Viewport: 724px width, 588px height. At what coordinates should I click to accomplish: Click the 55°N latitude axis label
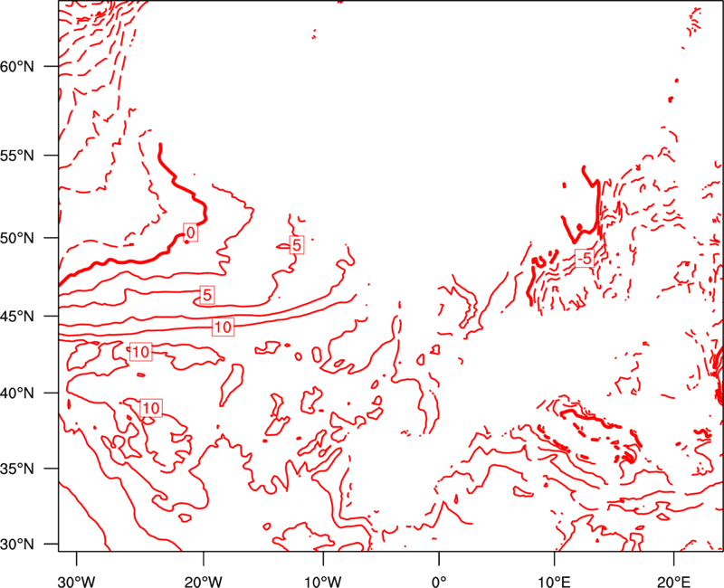pyautogui.click(x=17, y=156)
